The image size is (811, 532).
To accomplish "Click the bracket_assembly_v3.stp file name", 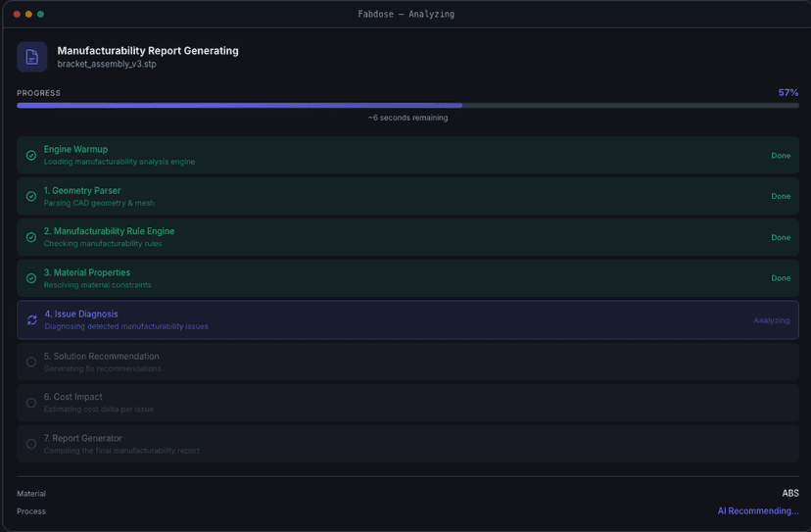I will [x=107, y=64].
